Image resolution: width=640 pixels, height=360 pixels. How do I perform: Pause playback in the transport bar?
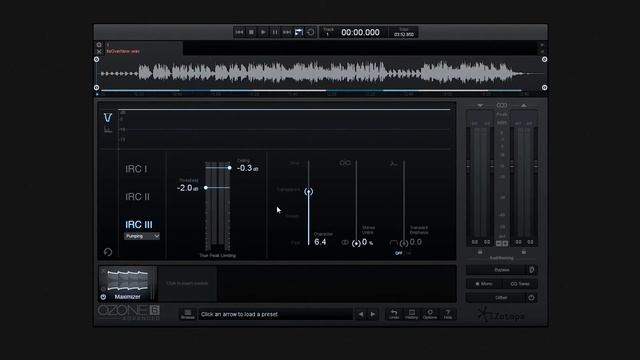275,32
